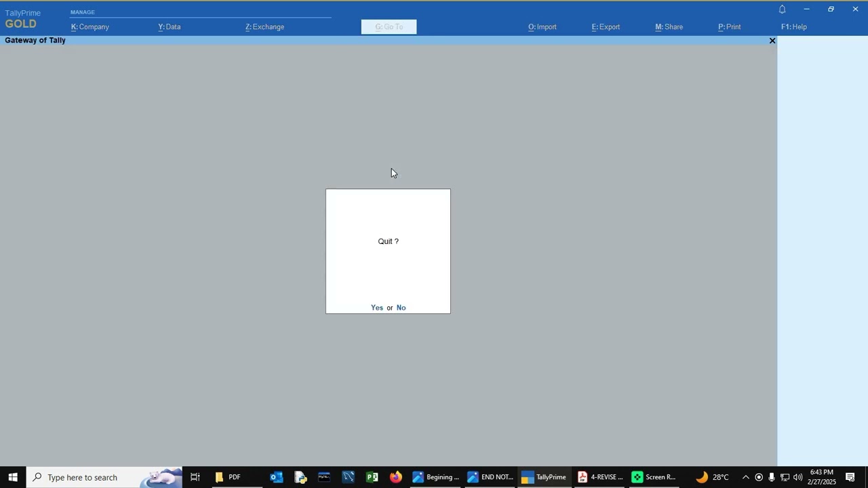Open the Y: Data menu

pyautogui.click(x=170, y=27)
